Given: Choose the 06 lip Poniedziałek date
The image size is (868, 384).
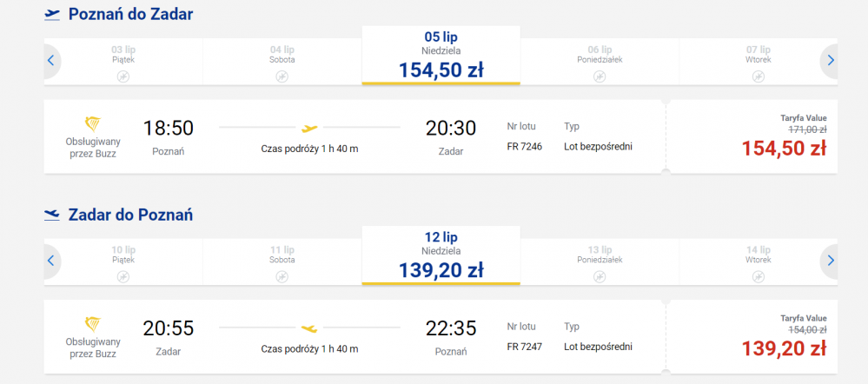Looking at the screenshot, I should pos(600,62).
